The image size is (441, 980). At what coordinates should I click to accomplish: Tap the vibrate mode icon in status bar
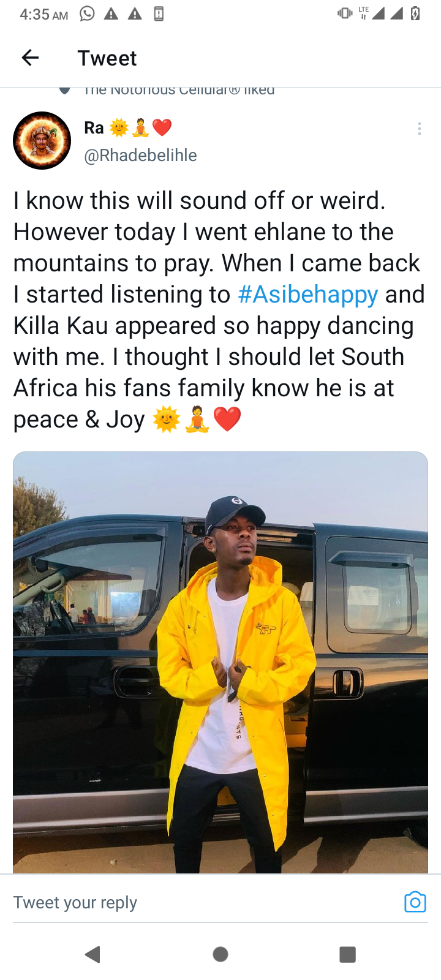[x=345, y=13]
